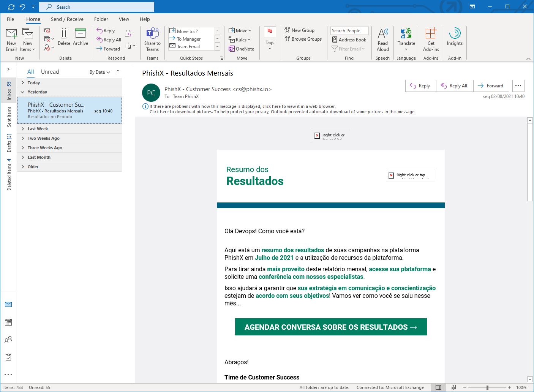Open the Junk icon menu
Viewport: 534px width, 392px height.
click(x=48, y=48)
